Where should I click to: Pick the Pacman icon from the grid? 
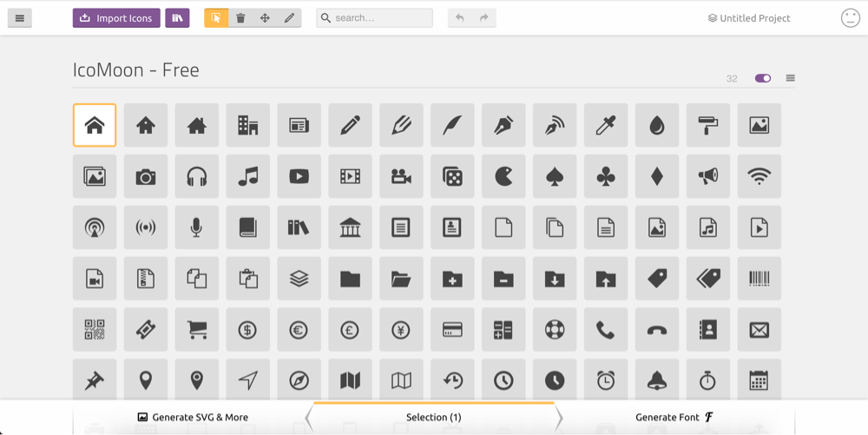coord(503,176)
